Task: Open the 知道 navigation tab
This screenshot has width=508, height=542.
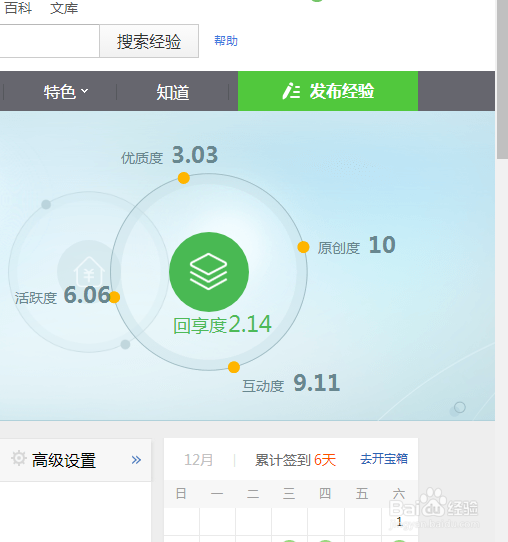Action: (173, 92)
